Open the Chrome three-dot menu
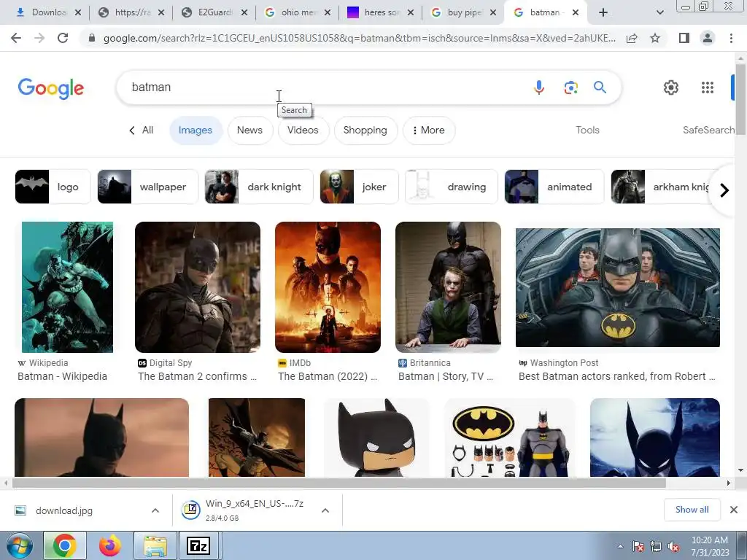 (x=731, y=38)
